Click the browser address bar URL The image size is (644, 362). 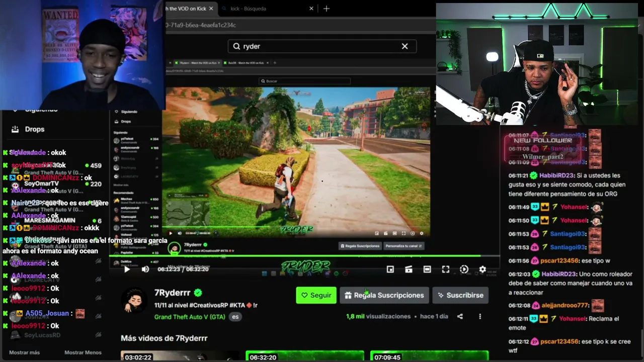201,25
